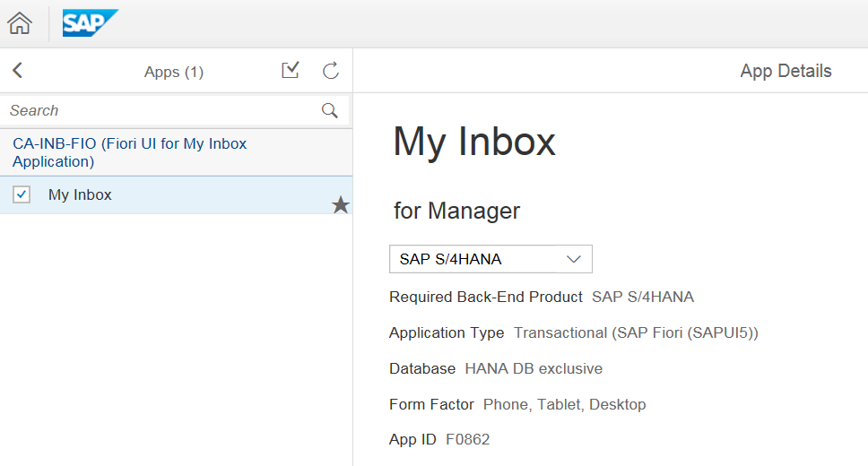Click the Required Back-End Product value SAP S/4HANA
This screenshot has width=868, height=466.
tap(643, 297)
